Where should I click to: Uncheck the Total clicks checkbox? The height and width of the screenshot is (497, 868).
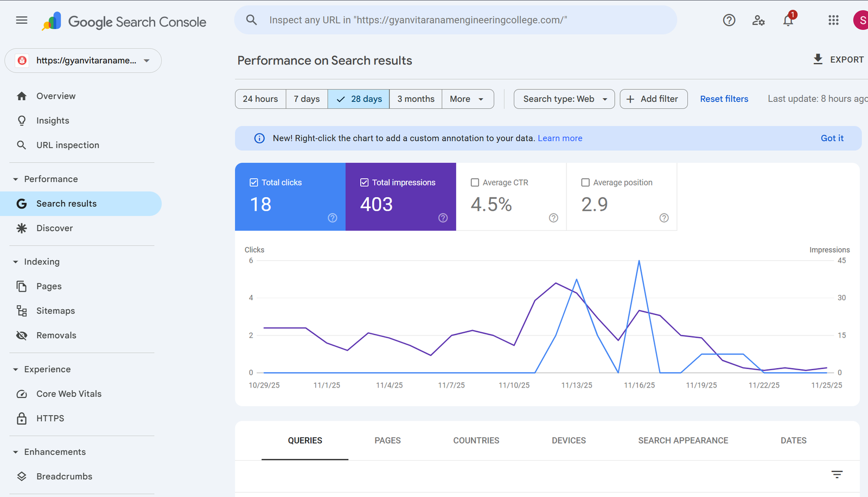tap(254, 183)
